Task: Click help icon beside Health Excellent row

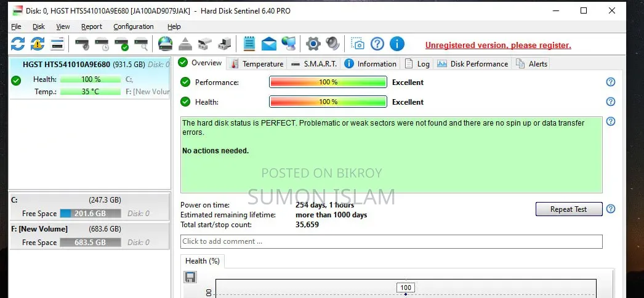Action: click(611, 102)
